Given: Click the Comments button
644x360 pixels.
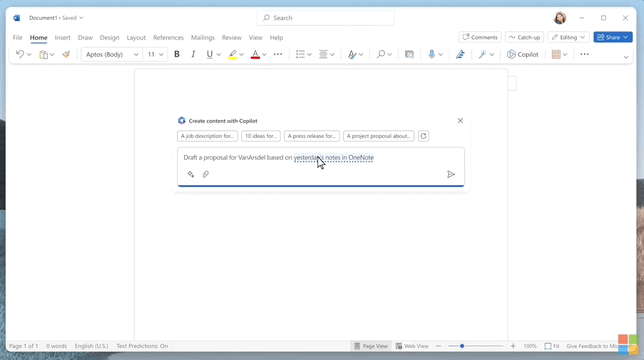Looking at the screenshot, I should click(480, 37).
